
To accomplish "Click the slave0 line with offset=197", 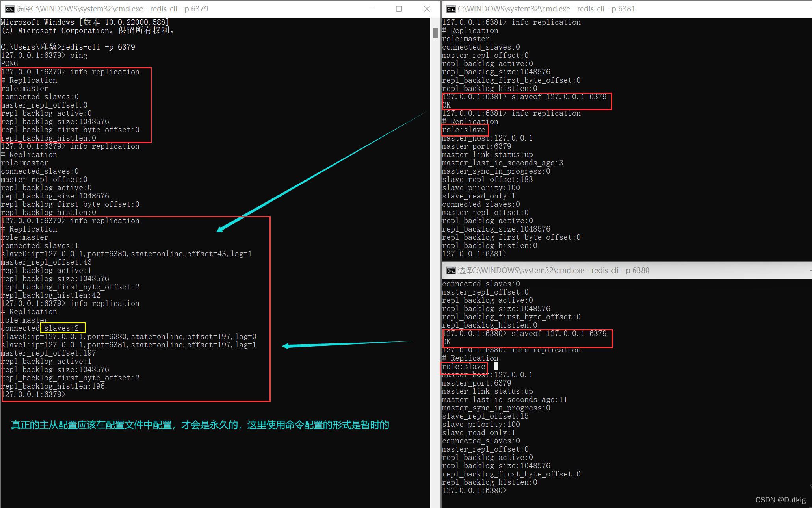I will tap(129, 337).
